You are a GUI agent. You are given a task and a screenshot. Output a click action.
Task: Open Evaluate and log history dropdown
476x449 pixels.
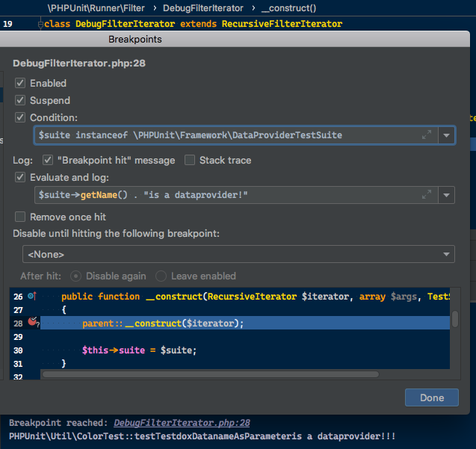click(x=446, y=195)
